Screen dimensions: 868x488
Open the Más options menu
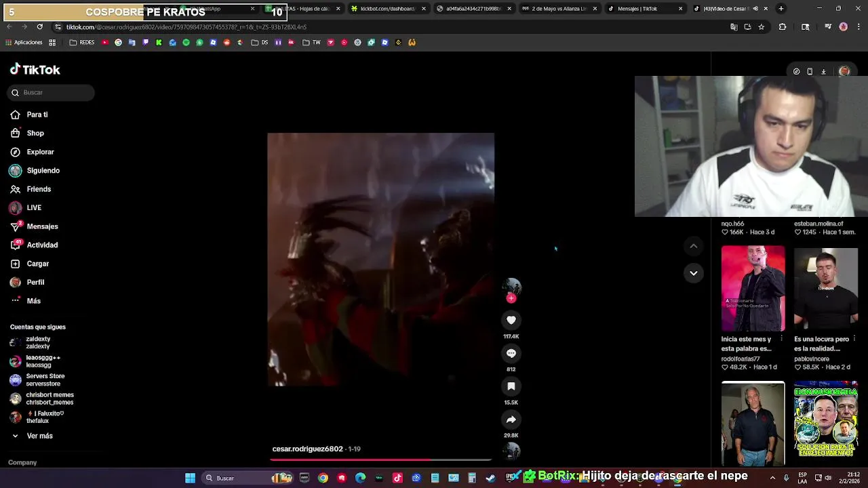pos(25,301)
